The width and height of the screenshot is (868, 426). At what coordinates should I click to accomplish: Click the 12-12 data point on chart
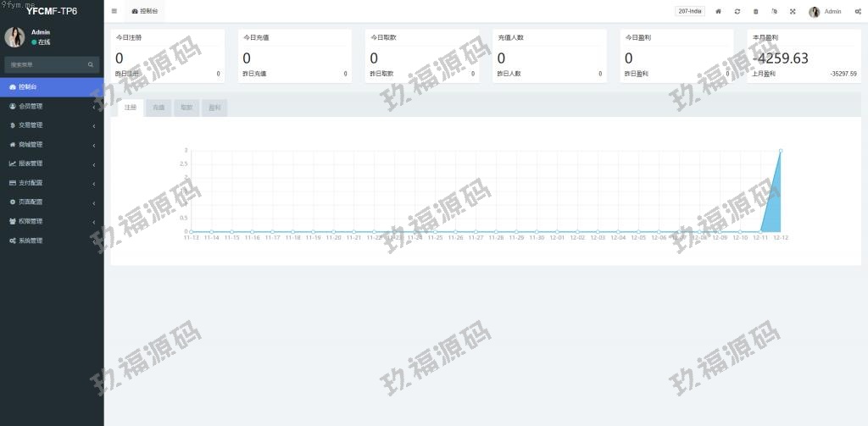point(781,151)
